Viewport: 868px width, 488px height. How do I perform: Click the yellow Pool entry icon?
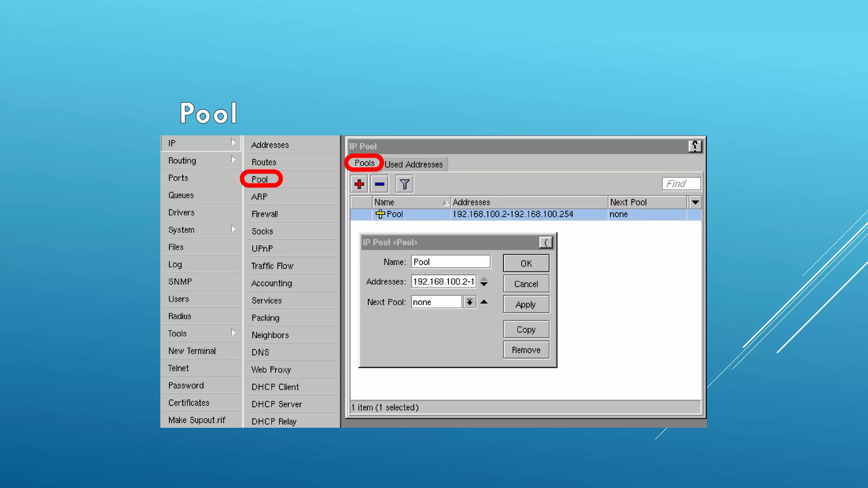pos(380,214)
